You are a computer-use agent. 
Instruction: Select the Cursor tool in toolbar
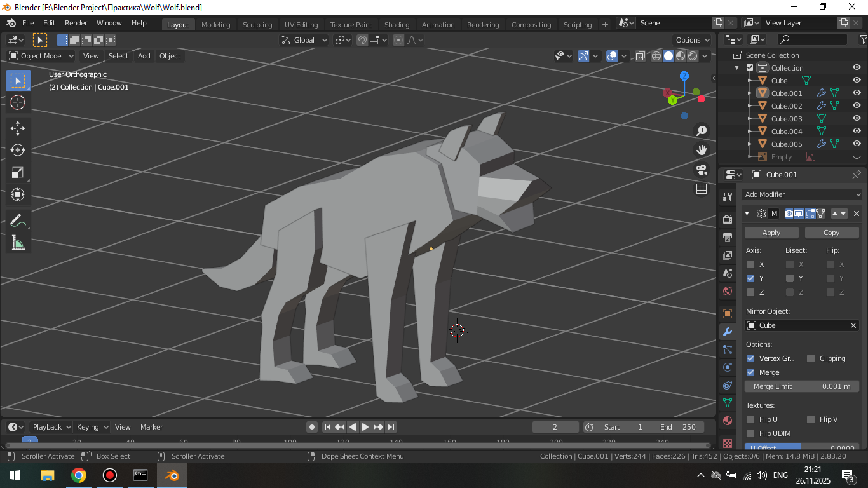tap(18, 102)
